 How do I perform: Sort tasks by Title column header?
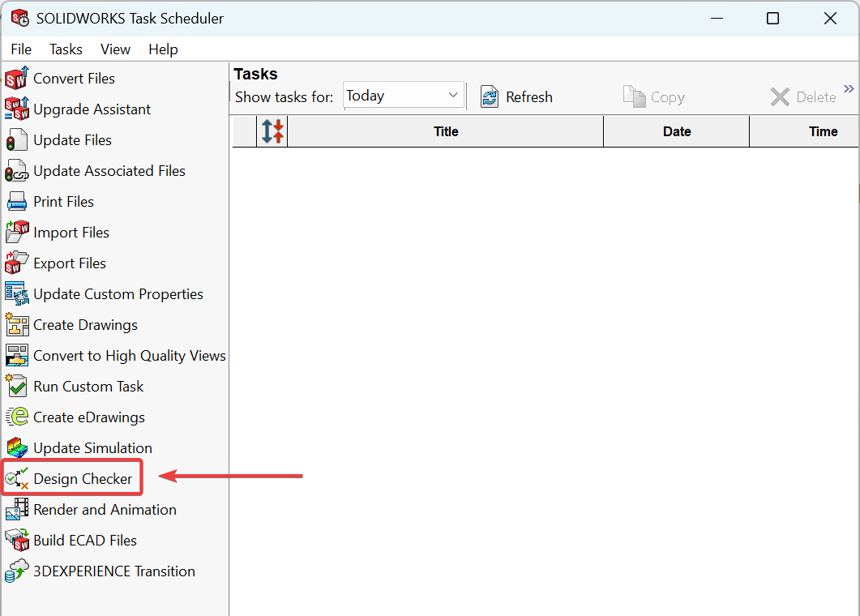point(445,131)
